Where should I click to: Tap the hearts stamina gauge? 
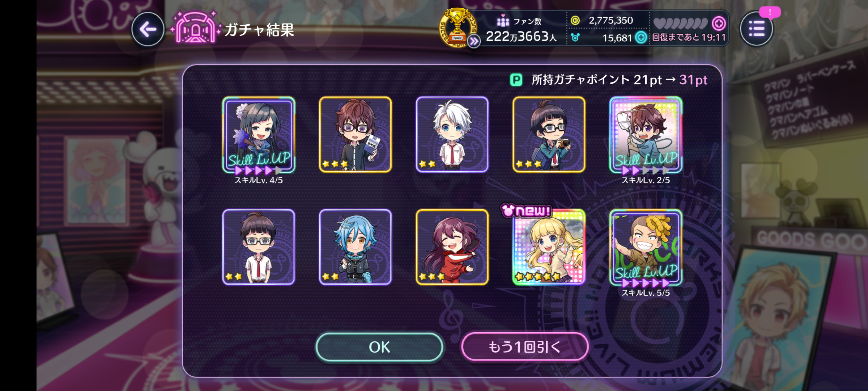pyautogui.click(x=680, y=24)
